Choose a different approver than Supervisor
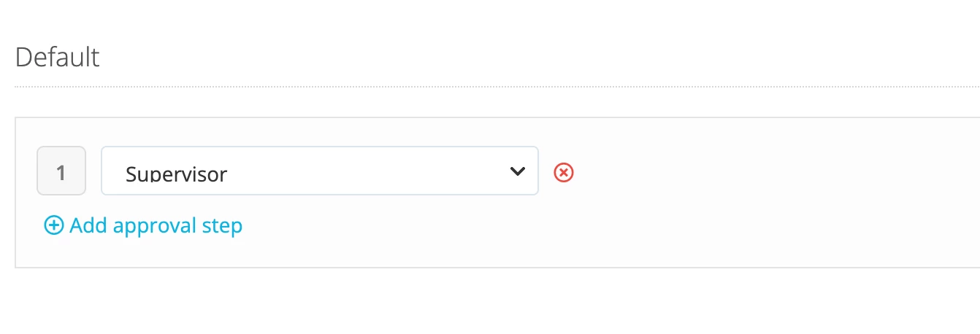This screenshot has width=980, height=334. [x=320, y=171]
